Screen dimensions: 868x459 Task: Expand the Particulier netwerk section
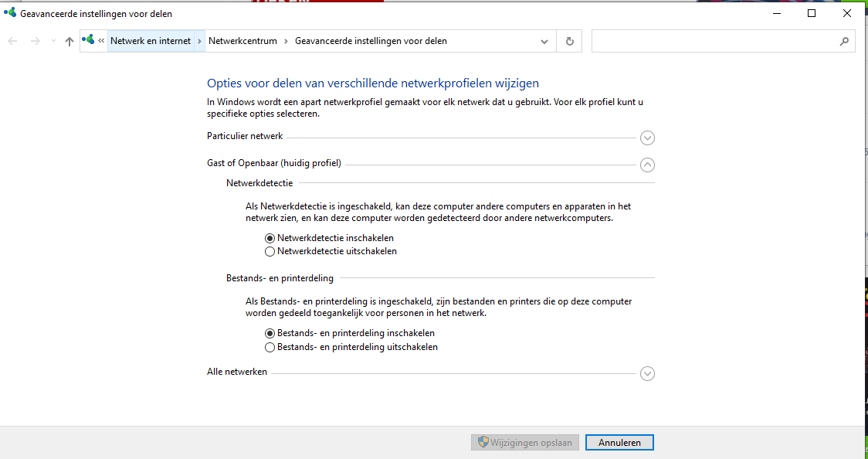pos(647,138)
